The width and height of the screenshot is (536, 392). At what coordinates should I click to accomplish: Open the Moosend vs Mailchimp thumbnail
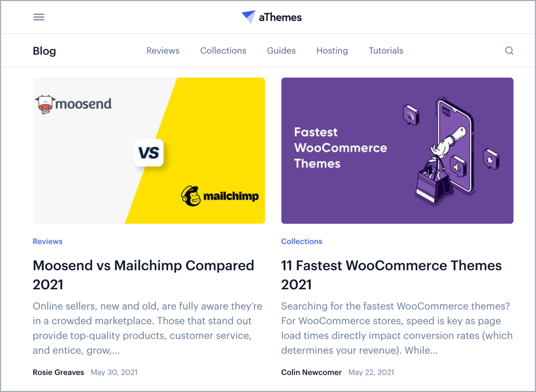149,151
